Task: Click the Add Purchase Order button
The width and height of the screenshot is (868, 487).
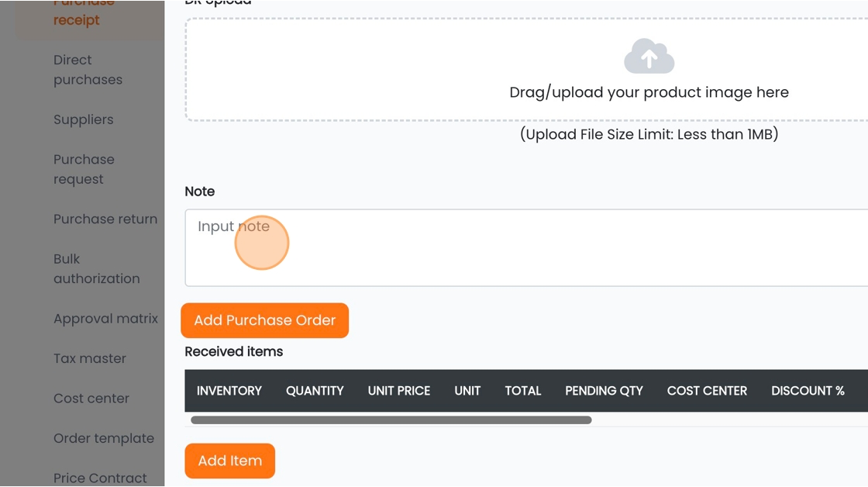Action: point(264,320)
